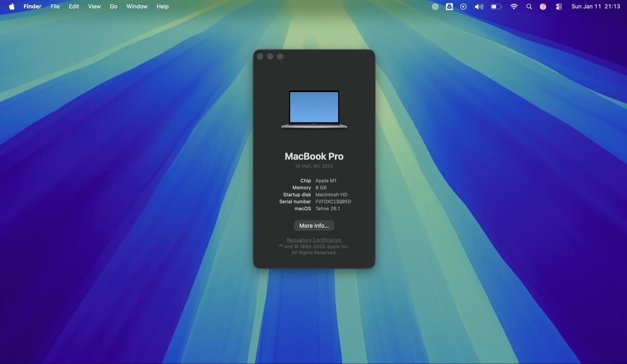Open the Help menu
Screen dimensions: 627x364
tap(162, 6)
